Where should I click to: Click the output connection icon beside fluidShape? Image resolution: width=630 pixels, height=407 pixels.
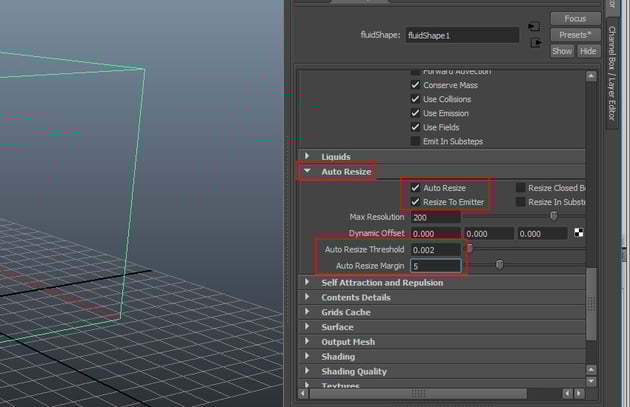coord(535,42)
